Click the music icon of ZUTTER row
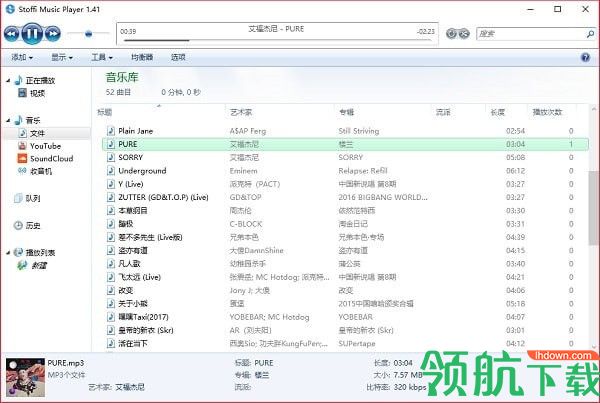600x403 pixels. pos(111,197)
